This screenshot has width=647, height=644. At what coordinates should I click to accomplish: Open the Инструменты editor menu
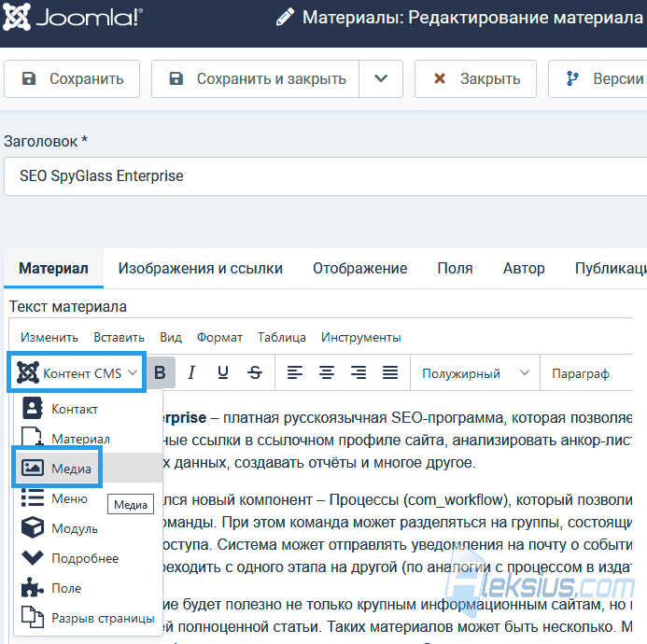click(361, 337)
